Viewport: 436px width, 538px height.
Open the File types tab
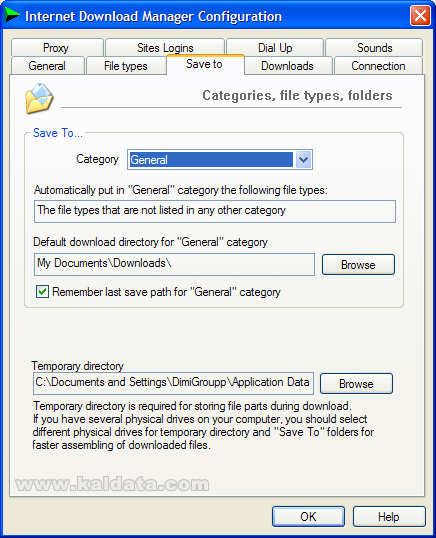click(x=126, y=66)
